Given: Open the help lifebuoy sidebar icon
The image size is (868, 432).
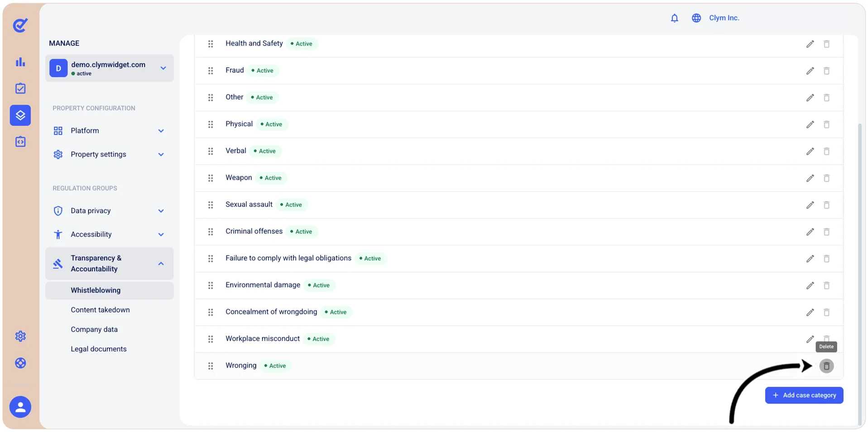Looking at the screenshot, I should click(20, 363).
